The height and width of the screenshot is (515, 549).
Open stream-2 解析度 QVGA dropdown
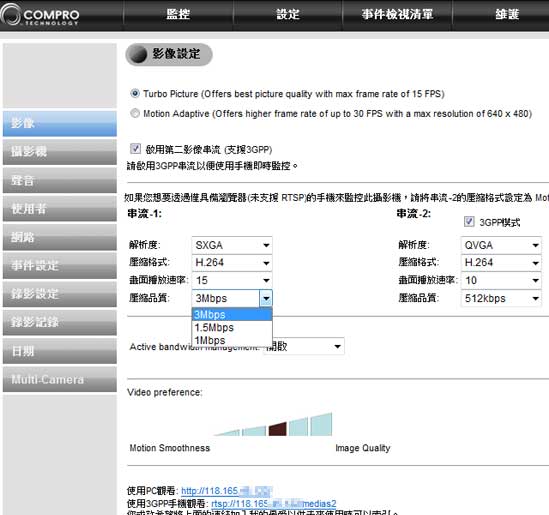point(501,245)
